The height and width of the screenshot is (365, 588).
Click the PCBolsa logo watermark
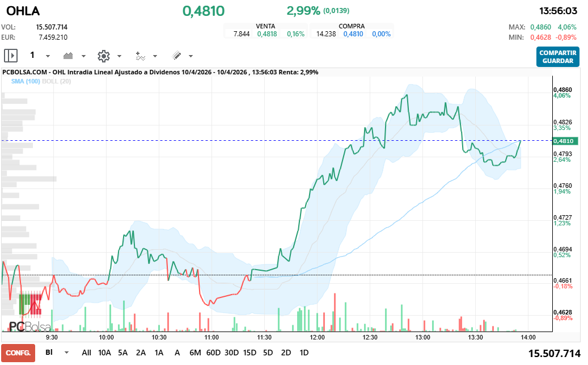click(29, 326)
